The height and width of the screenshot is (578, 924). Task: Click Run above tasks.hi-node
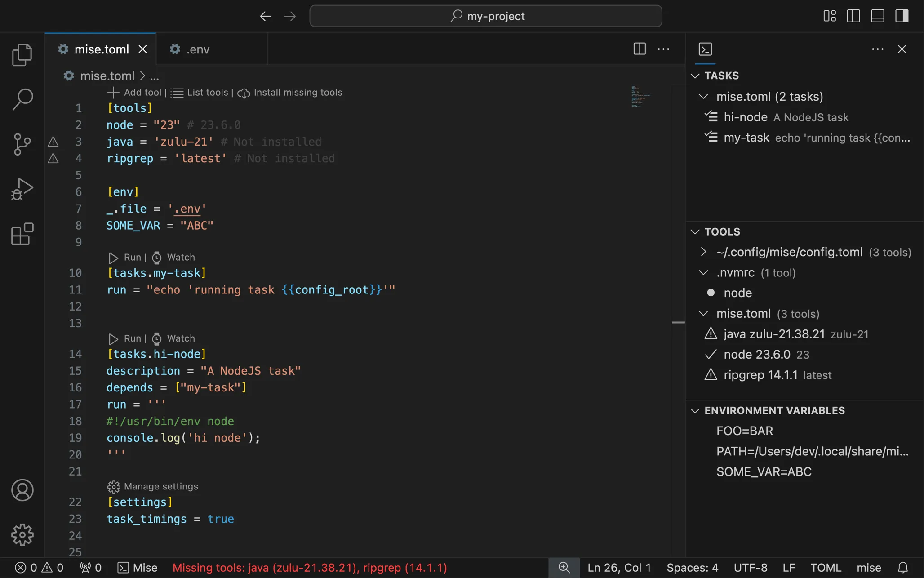(132, 338)
